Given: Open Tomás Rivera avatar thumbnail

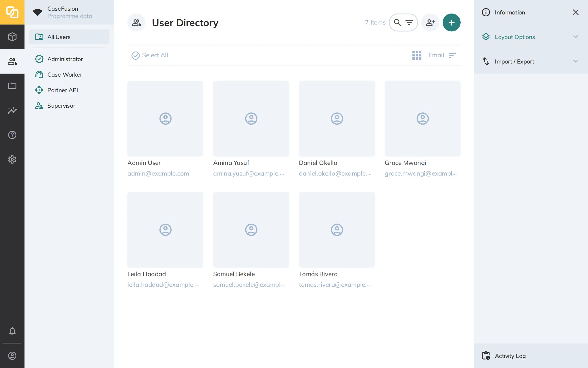Looking at the screenshot, I should [337, 230].
